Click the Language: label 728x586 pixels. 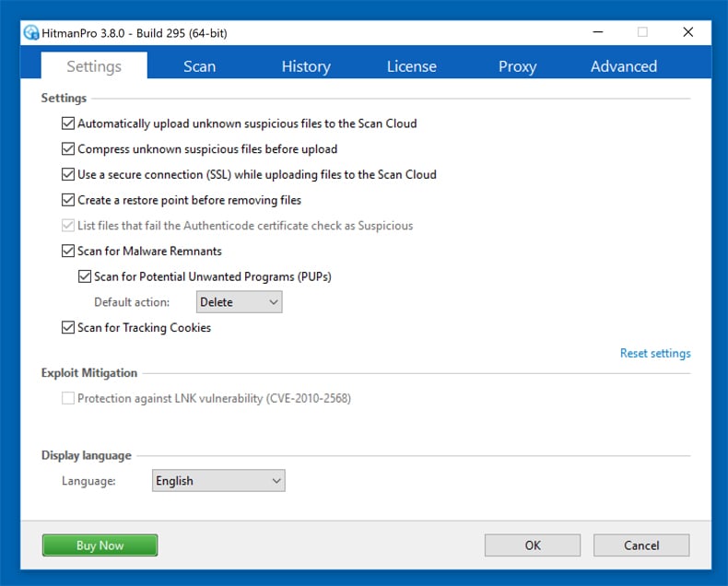click(x=88, y=481)
